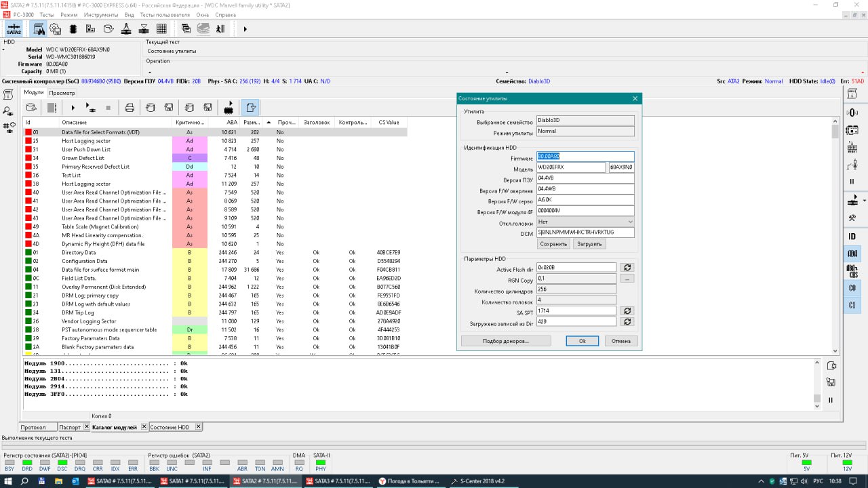Screen dimensions: 868x488
Task: Switch to the Просмотр tab
Action: [62, 93]
